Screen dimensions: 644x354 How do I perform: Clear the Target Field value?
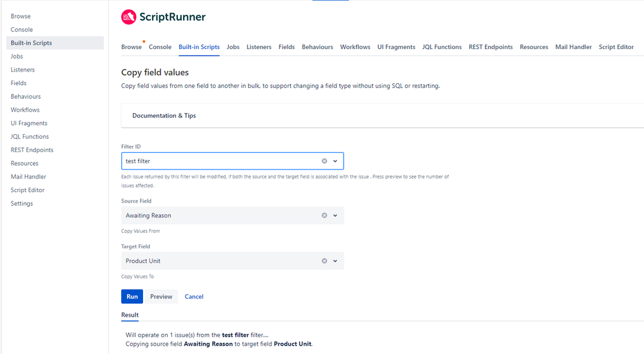click(x=324, y=261)
